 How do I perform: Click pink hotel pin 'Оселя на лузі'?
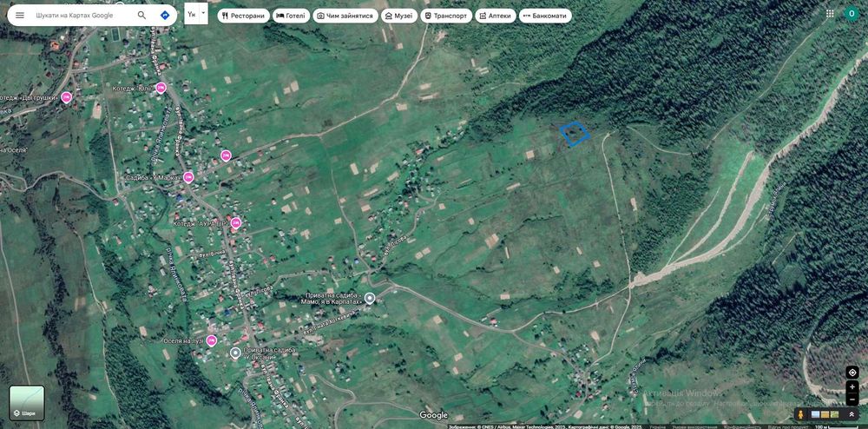pyautogui.click(x=212, y=340)
